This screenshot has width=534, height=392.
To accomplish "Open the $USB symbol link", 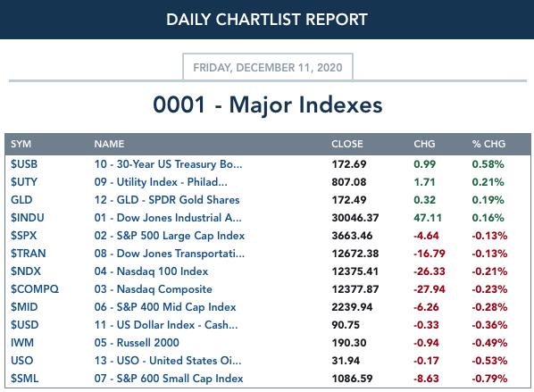I will click(24, 164).
